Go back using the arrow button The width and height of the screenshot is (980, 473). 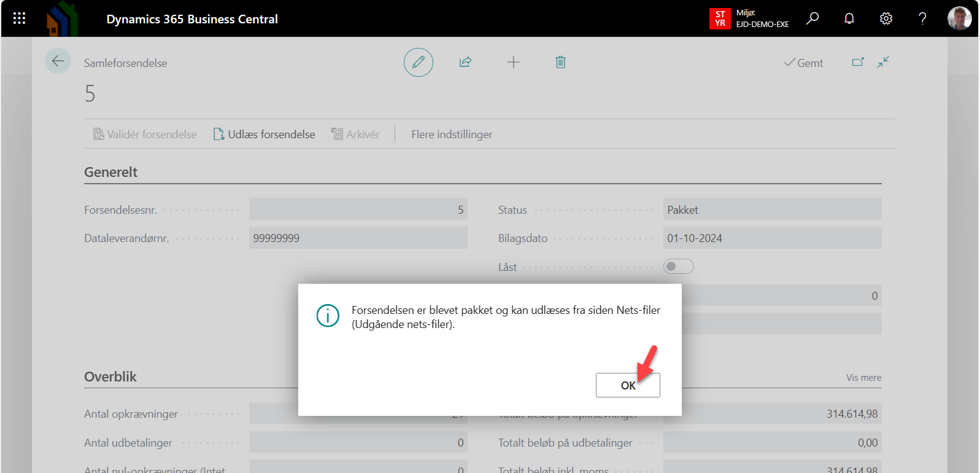click(58, 61)
